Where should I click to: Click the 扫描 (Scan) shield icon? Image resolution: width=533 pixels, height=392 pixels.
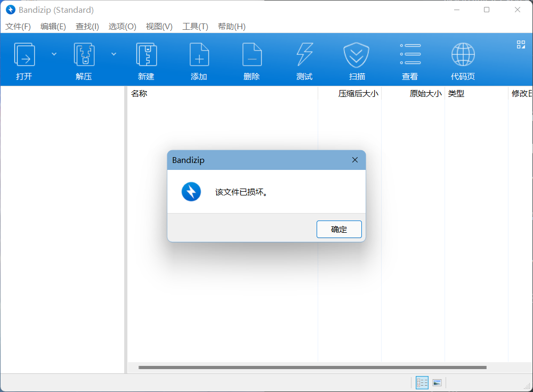tap(356, 55)
